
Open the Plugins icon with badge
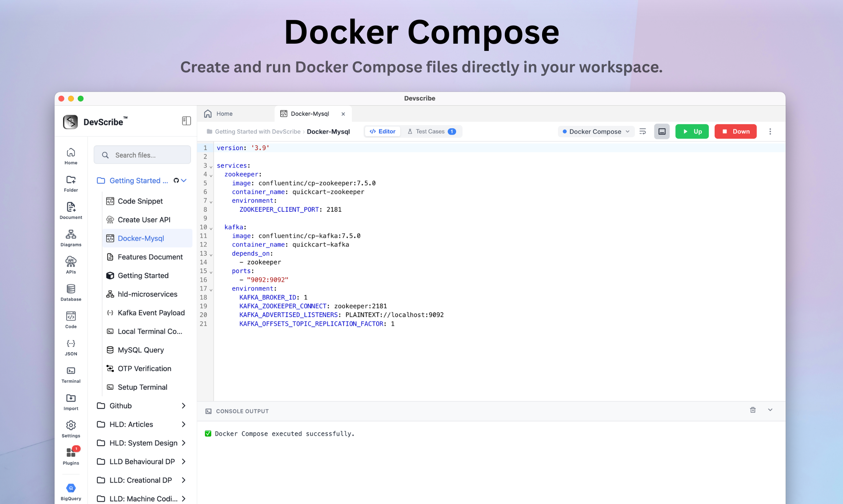(71, 457)
